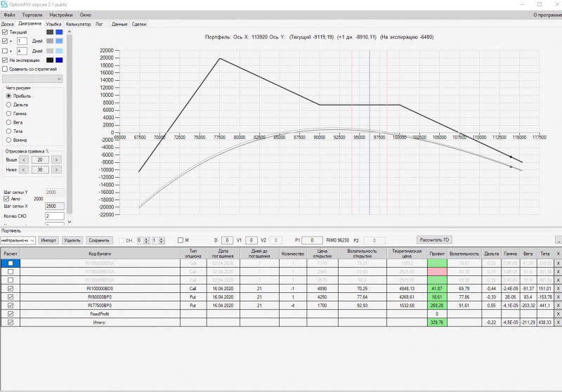This screenshot has width=562, height=392.
Task: Switch to the Улыбка tab
Action: [x=54, y=24]
